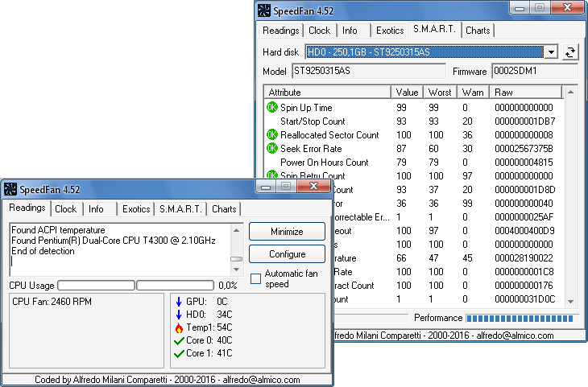Sort by the Value column header
The image size is (588, 387).
408,93
